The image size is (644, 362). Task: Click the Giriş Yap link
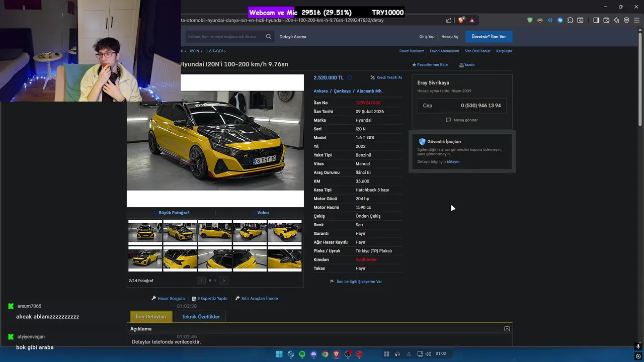[x=427, y=37]
